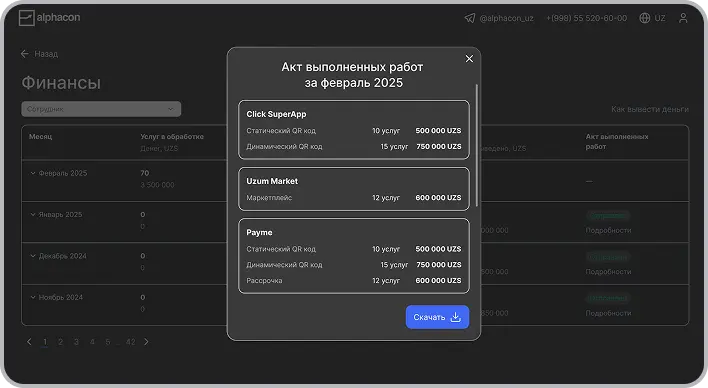Open the user profile icon
The image size is (708, 388).
coord(683,18)
